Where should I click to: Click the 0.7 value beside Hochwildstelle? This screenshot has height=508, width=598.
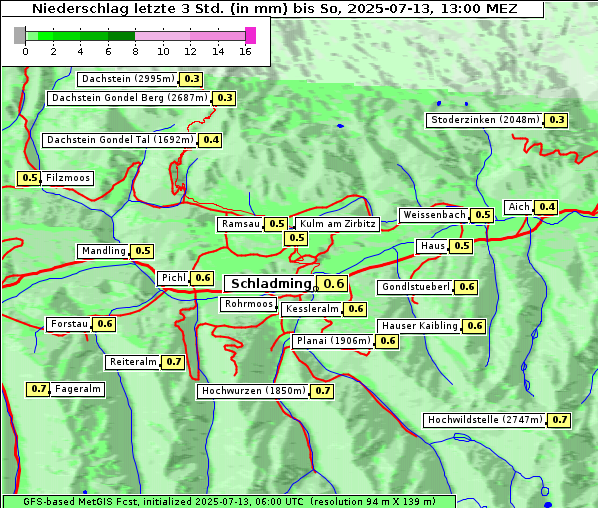(x=559, y=420)
